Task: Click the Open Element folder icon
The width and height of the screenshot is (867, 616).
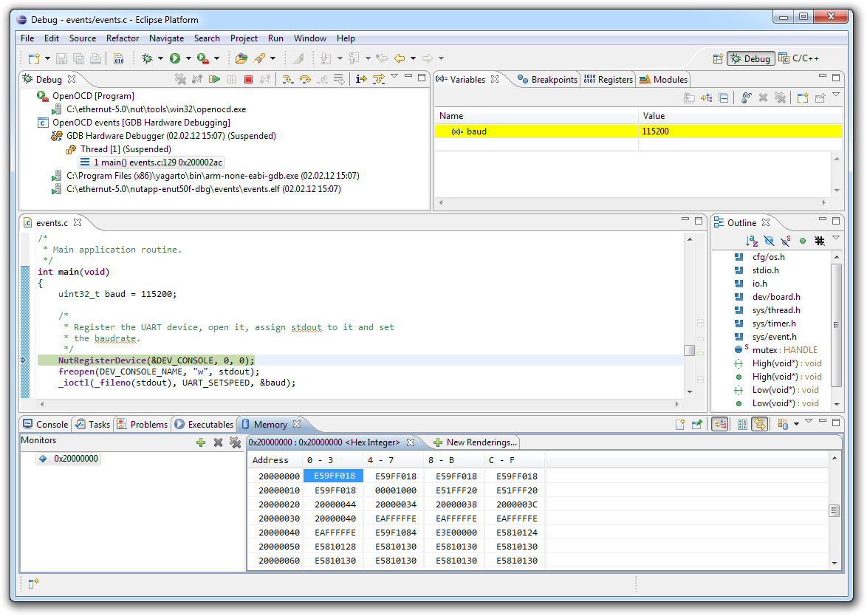Action: point(241,58)
